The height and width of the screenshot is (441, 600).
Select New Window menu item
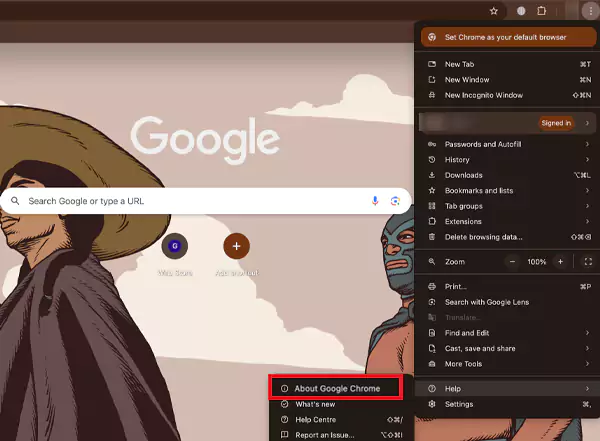[509, 80]
